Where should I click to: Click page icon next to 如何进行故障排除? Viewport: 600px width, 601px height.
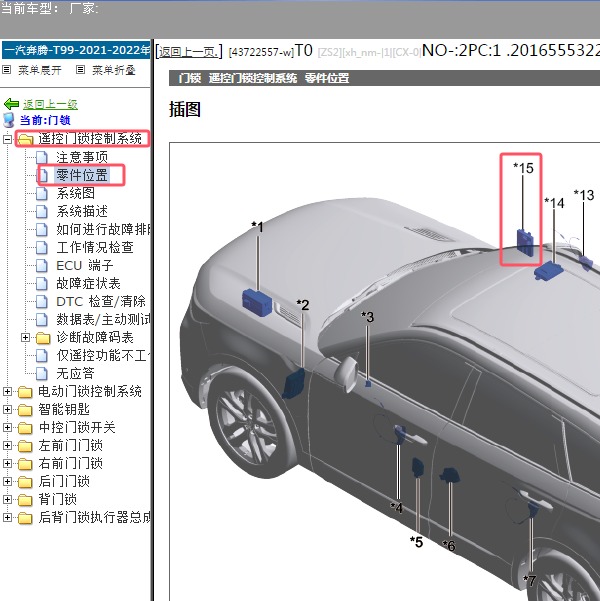coord(42,229)
